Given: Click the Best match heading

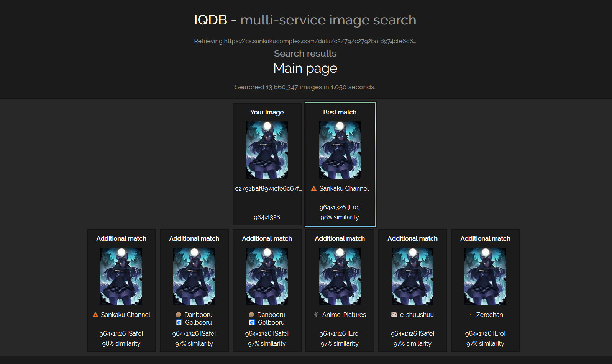Looking at the screenshot, I should tap(340, 112).
